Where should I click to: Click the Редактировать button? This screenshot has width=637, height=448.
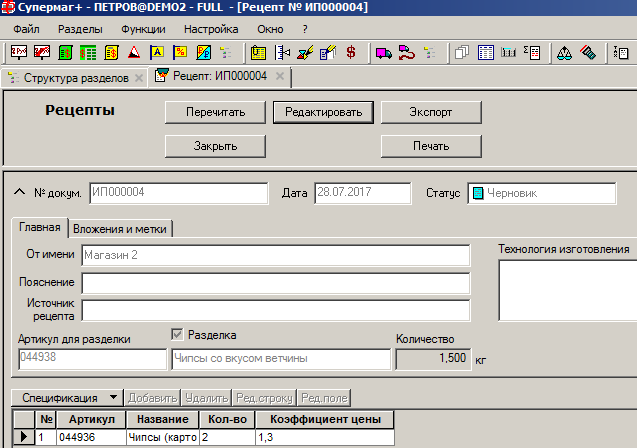tap(323, 112)
